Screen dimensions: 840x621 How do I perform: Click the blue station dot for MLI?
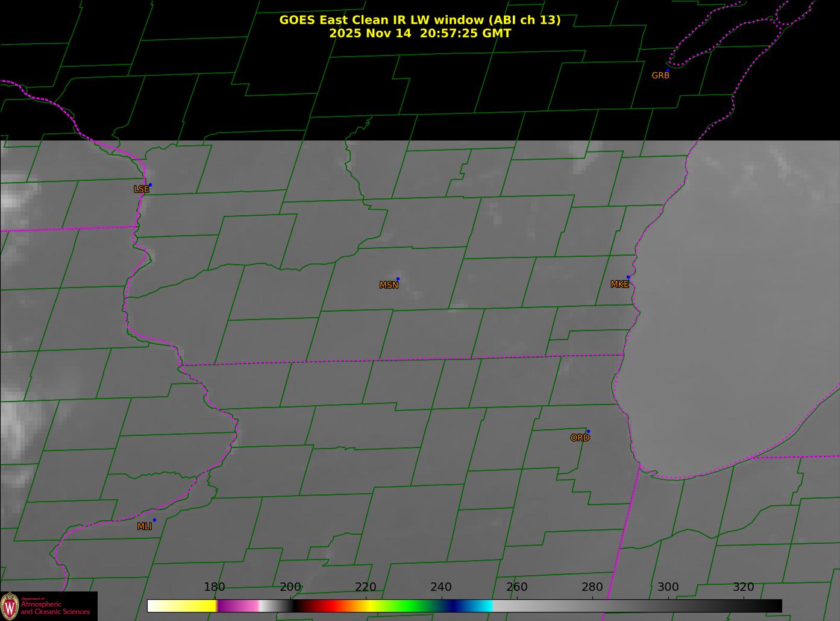click(154, 520)
